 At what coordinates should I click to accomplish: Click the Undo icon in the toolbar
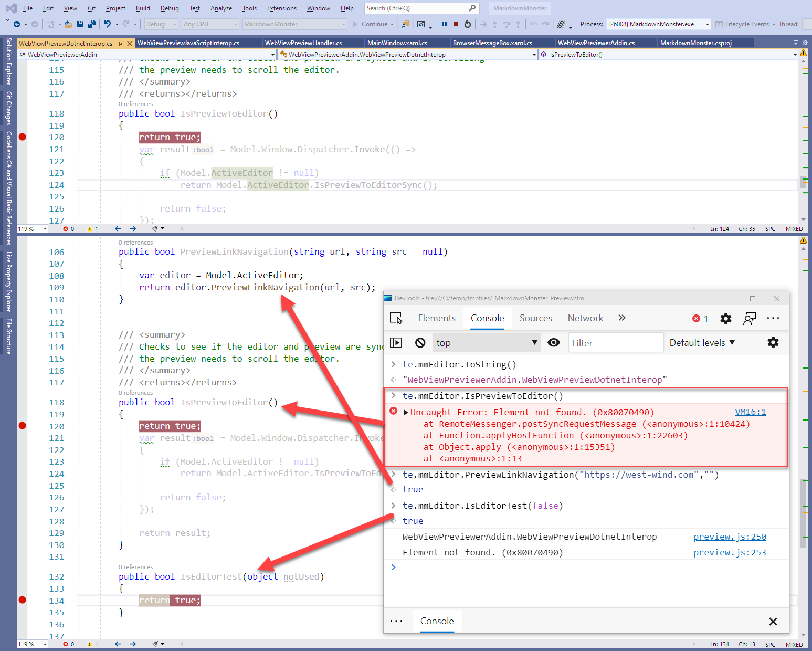tap(107, 24)
